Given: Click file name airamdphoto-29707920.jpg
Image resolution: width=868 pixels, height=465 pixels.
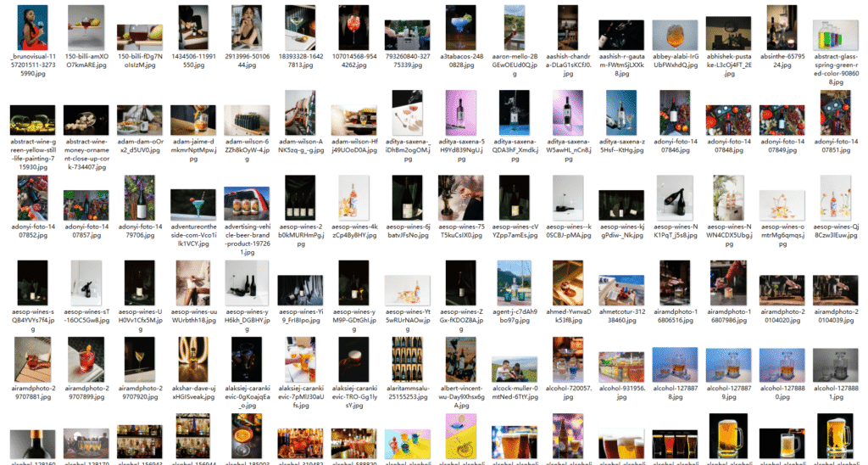Looking at the screenshot, I should pyautogui.click(x=140, y=393).
